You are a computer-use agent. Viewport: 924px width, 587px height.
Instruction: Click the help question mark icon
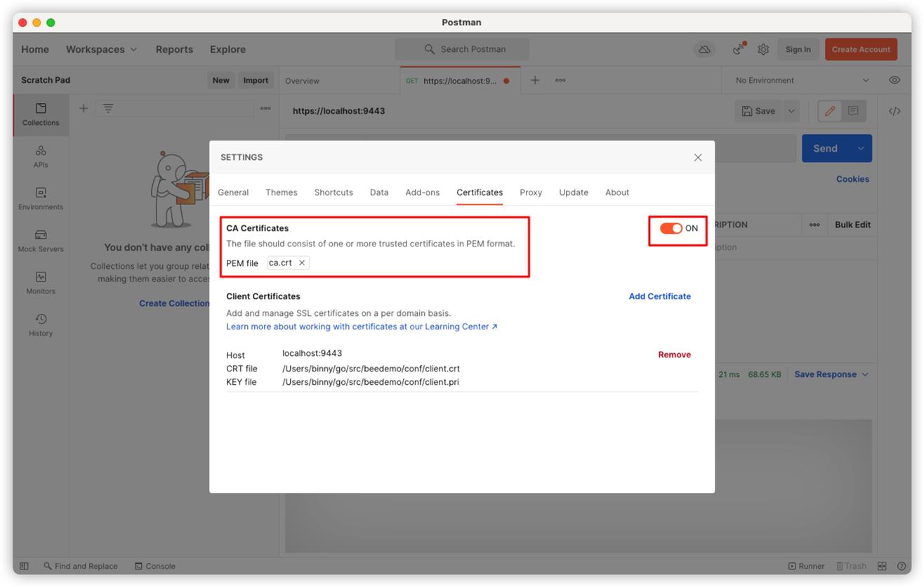pyautogui.click(x=901, y=566)
